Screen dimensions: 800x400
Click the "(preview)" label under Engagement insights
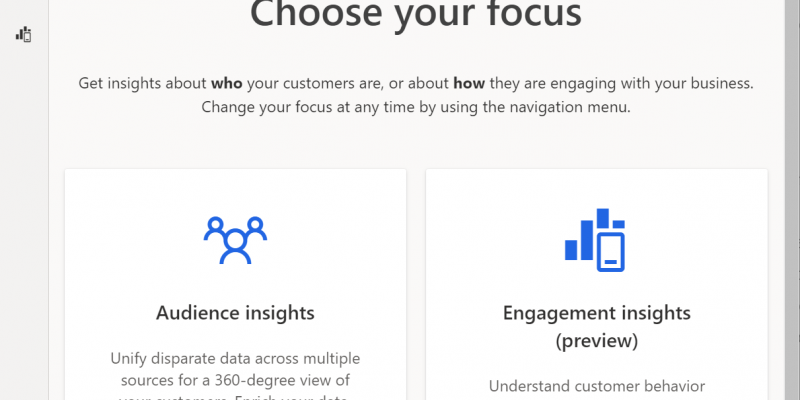(596, 341)
